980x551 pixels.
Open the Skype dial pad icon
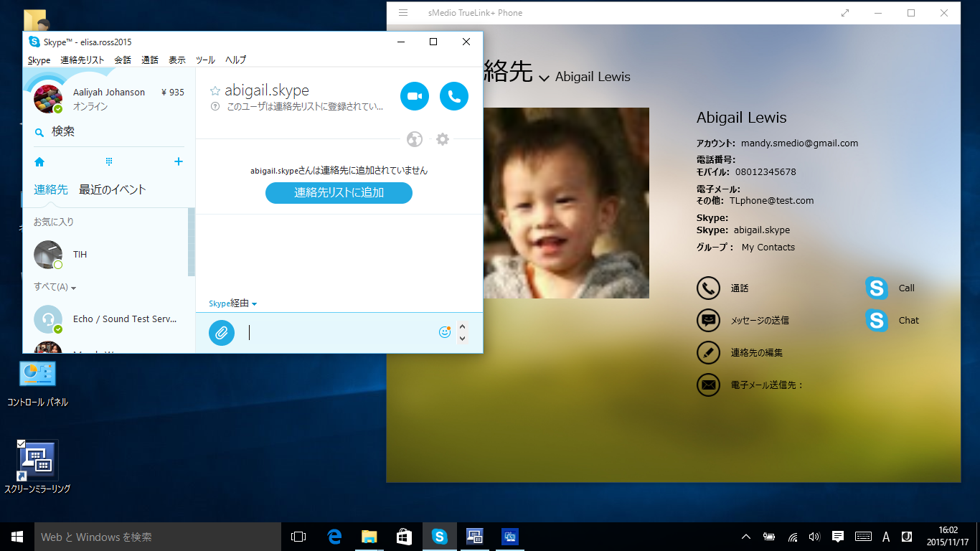109,162
